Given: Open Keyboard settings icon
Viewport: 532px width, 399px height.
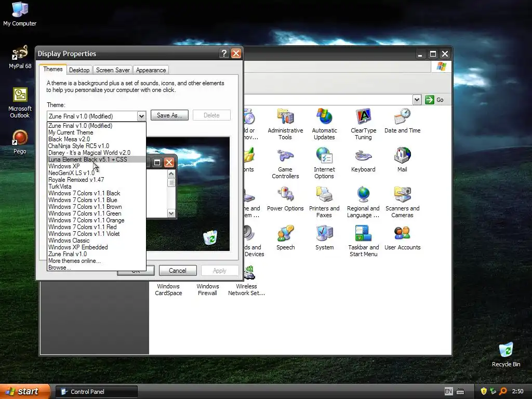Looking at the screenshot, I should point(363,160).
